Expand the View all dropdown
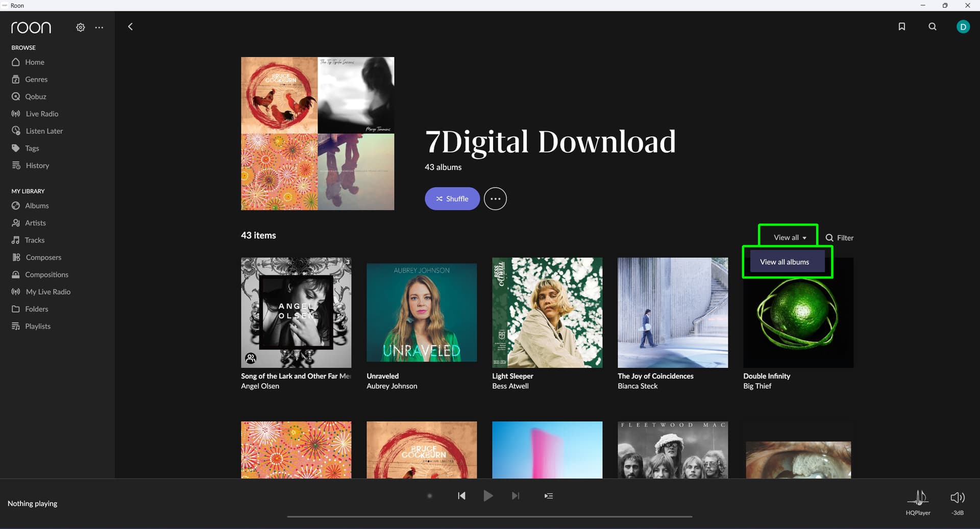The image size is (980, 529). coord(789,238)
